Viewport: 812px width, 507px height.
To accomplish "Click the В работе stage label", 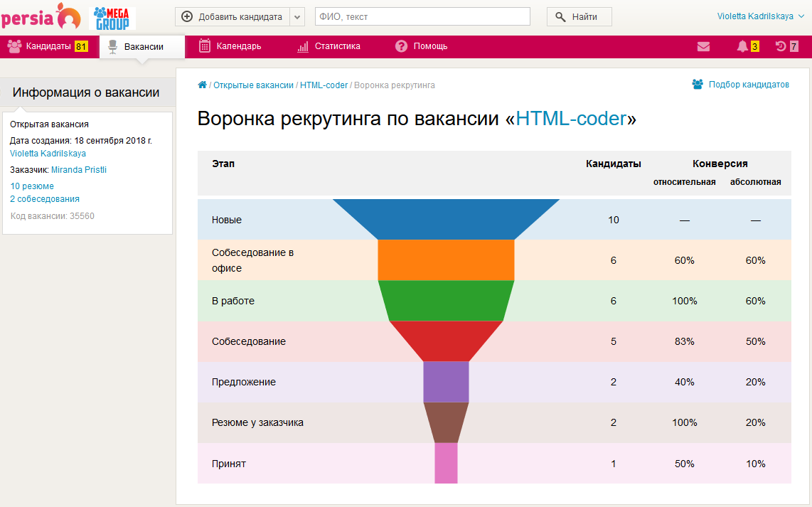I will pos(233,301).
